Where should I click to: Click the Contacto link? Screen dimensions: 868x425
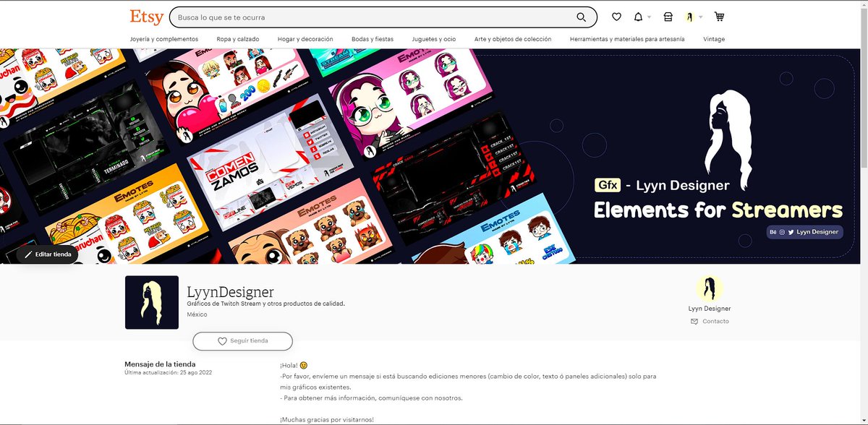(x=710, y=321)
